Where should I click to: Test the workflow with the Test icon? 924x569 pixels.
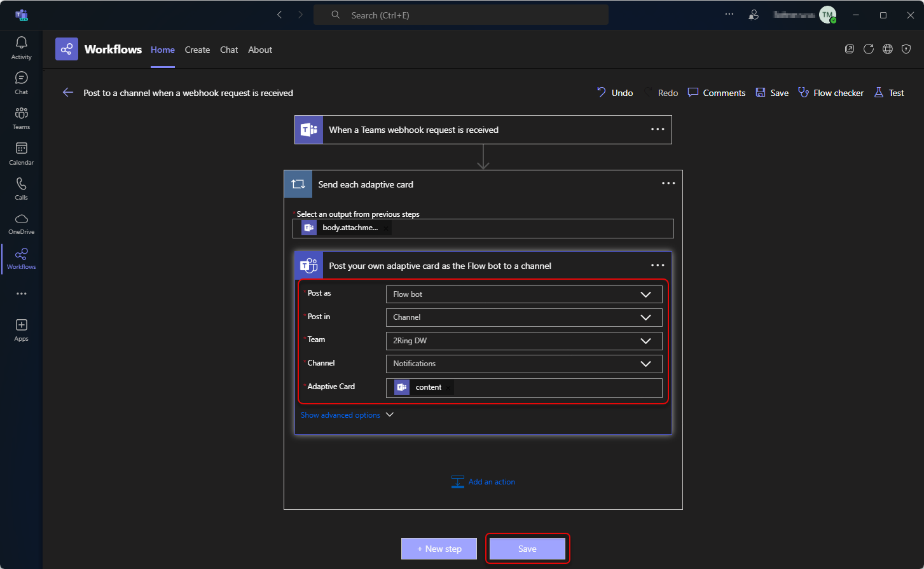pyautogui.click(x=889, y=92)
